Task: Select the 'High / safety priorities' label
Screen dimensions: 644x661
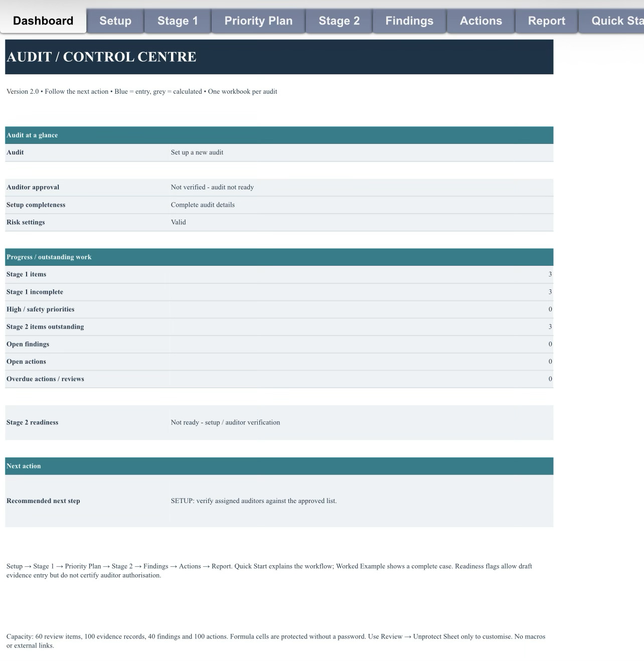Action: pos(41,309)
